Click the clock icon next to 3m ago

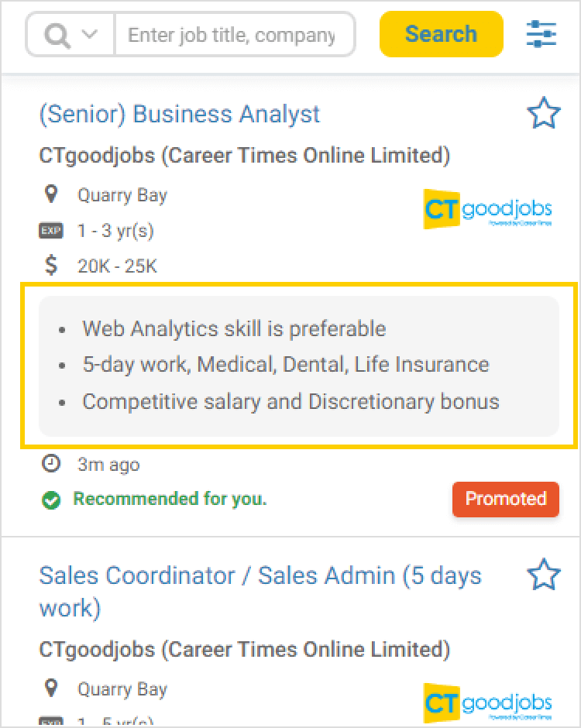pyautogui.click(x=51, y=464)
